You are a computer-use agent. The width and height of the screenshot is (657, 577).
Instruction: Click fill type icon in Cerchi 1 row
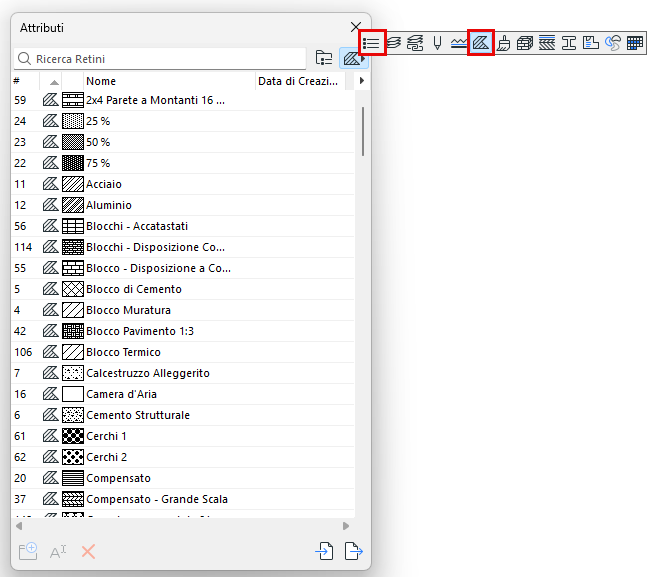[x=51, y=435]
